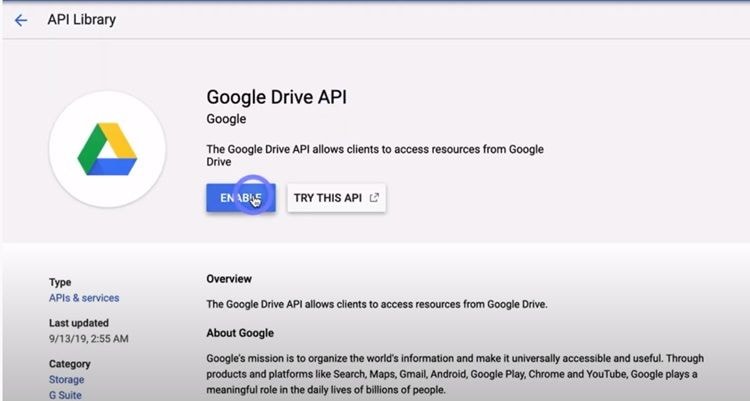
Task: Click the API description under the publisher name
Action: (375, 156)
